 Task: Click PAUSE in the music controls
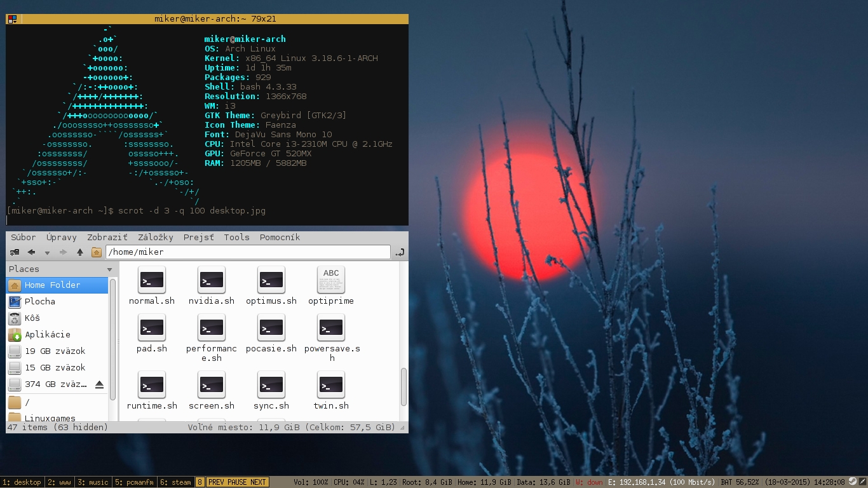pos(237,482)
